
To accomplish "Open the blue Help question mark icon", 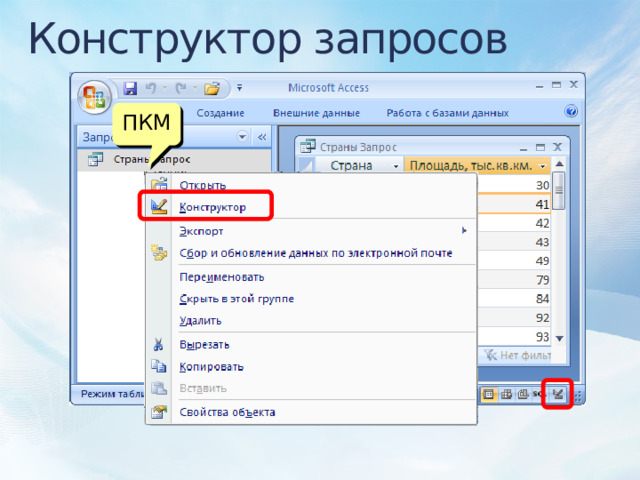I will pyautogui.click(x=571, y=111).
